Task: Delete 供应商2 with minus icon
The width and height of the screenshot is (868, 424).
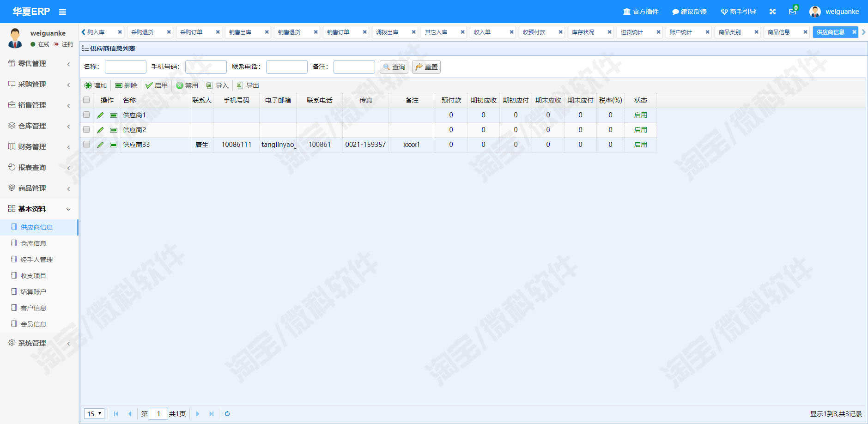Action: (114, 130)
